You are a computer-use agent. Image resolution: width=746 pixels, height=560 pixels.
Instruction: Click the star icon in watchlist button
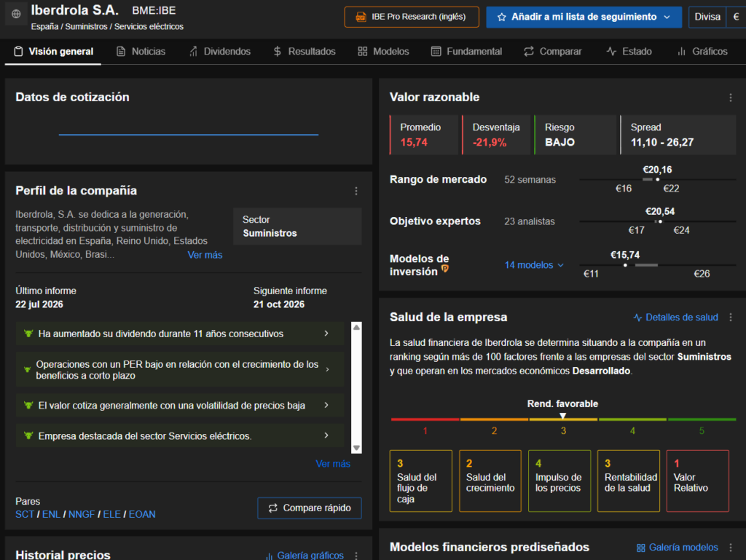(501, 17)
